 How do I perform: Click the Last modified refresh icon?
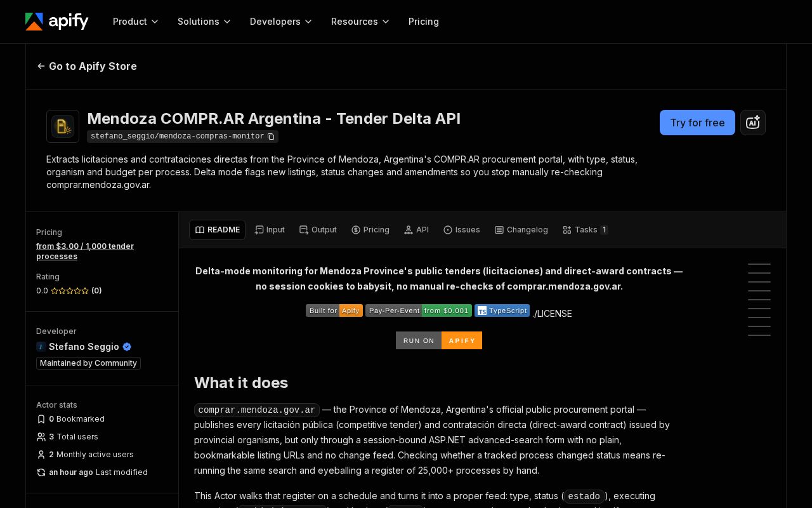tap(41, 472)
